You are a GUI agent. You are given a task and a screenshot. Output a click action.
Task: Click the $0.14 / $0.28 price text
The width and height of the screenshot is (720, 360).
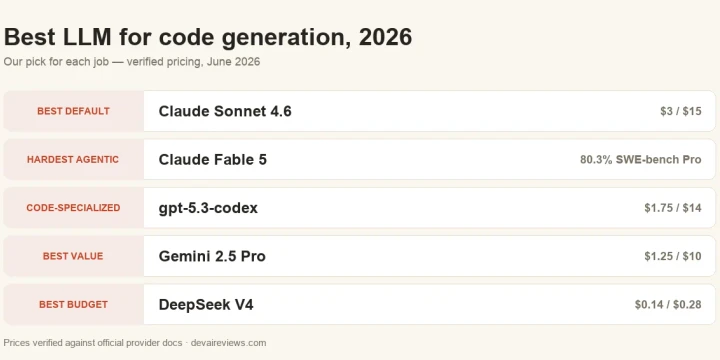[x=668, y=304]
